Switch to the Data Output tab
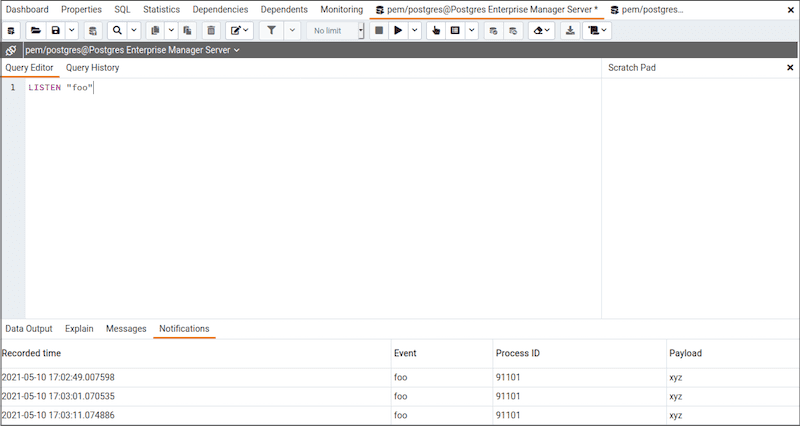 (28, 328)
